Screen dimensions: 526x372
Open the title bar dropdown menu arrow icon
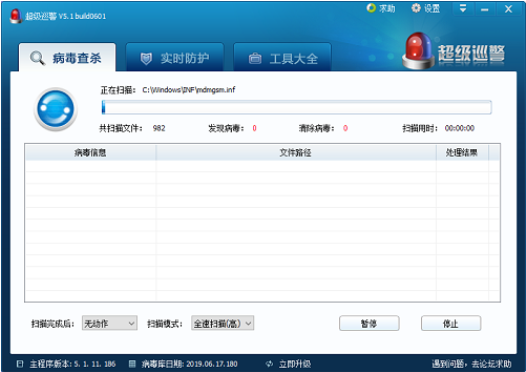tap(463, 9)
